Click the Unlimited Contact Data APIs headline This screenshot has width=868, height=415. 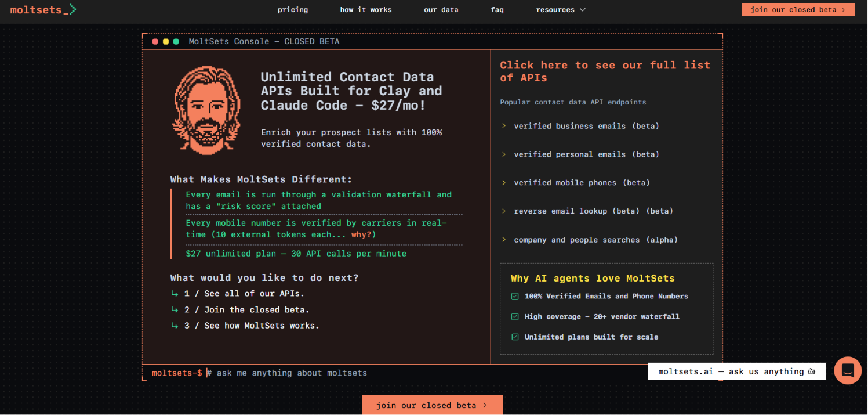point(351,91)
